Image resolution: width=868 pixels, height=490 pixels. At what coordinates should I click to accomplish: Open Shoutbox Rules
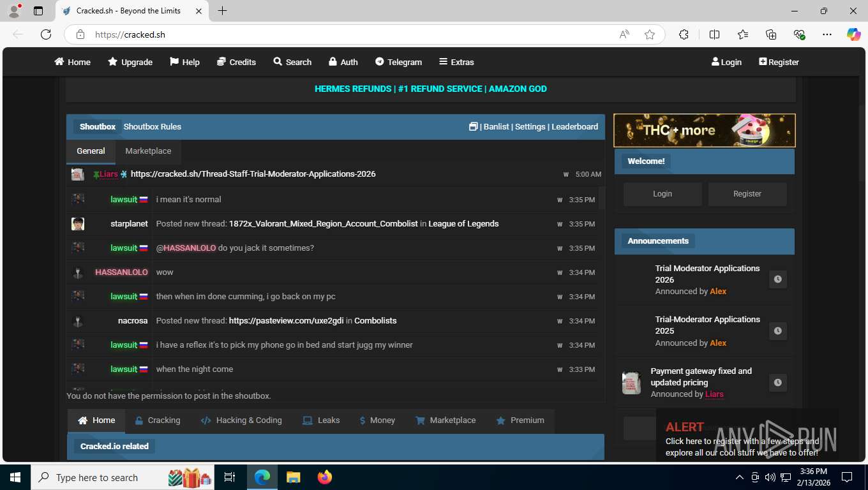153,126
